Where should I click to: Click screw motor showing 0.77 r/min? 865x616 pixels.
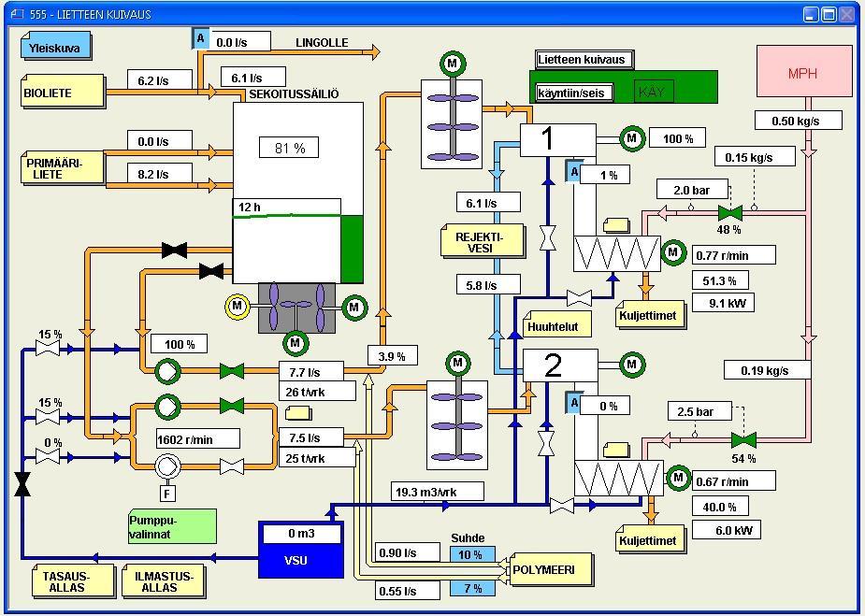tap(673, 252)
